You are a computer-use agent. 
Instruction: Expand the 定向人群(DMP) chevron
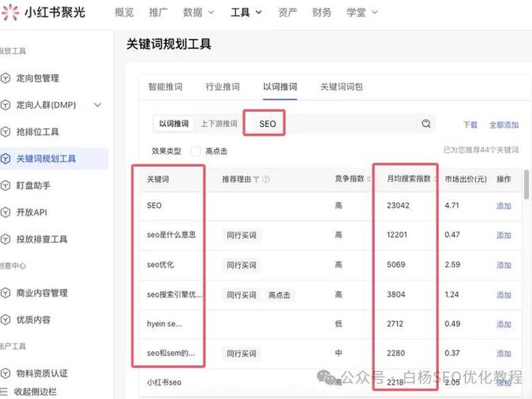[98, 105]
